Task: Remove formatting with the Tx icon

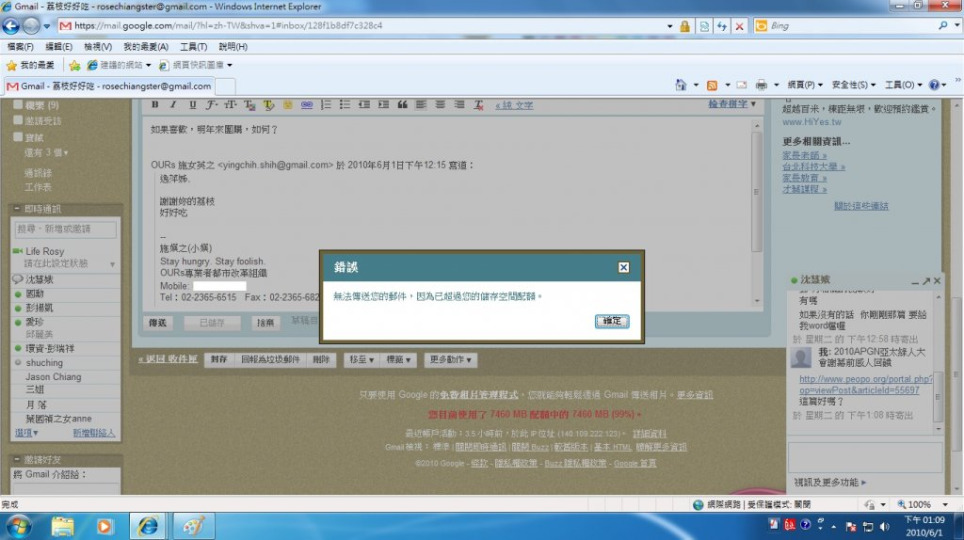Action: pos(478,105)
